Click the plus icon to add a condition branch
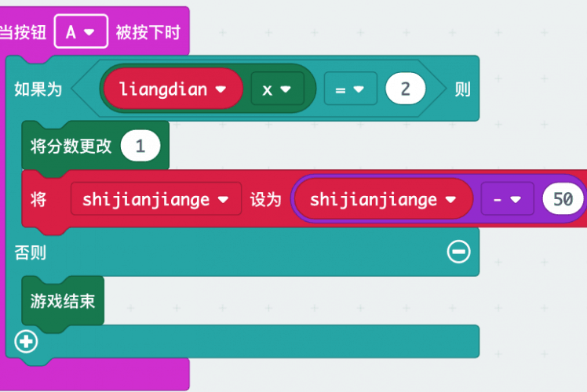The width and height of the screenshot is (587, 392). pyautogui.click(x=26, y=342)
